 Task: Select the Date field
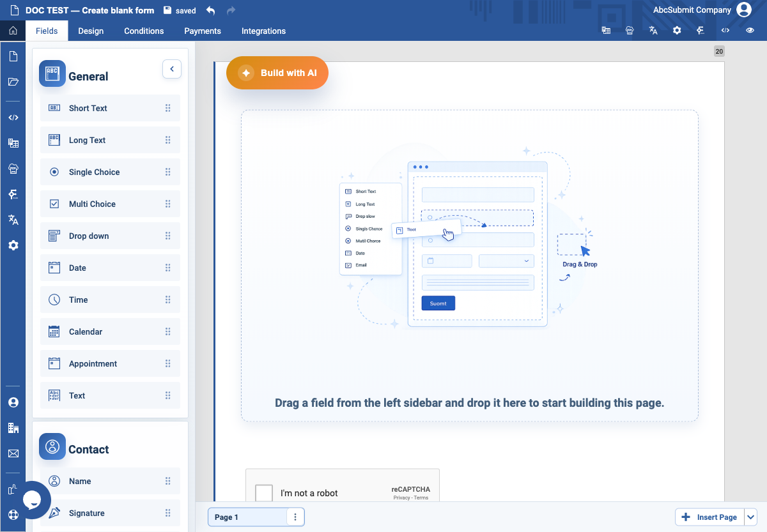pos(110,268)
